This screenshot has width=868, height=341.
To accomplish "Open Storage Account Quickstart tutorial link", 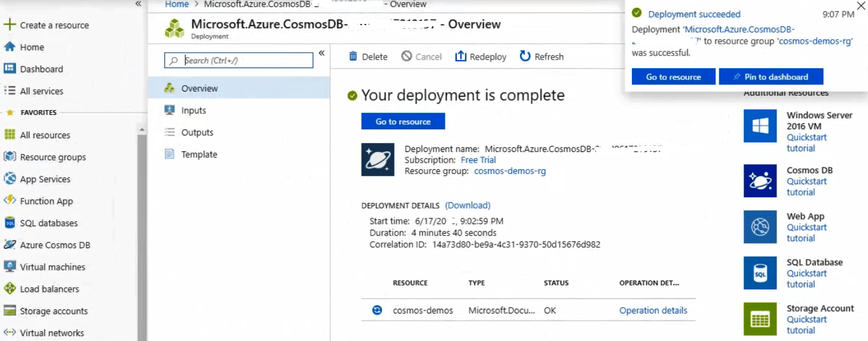I will (x=806, y=325).
